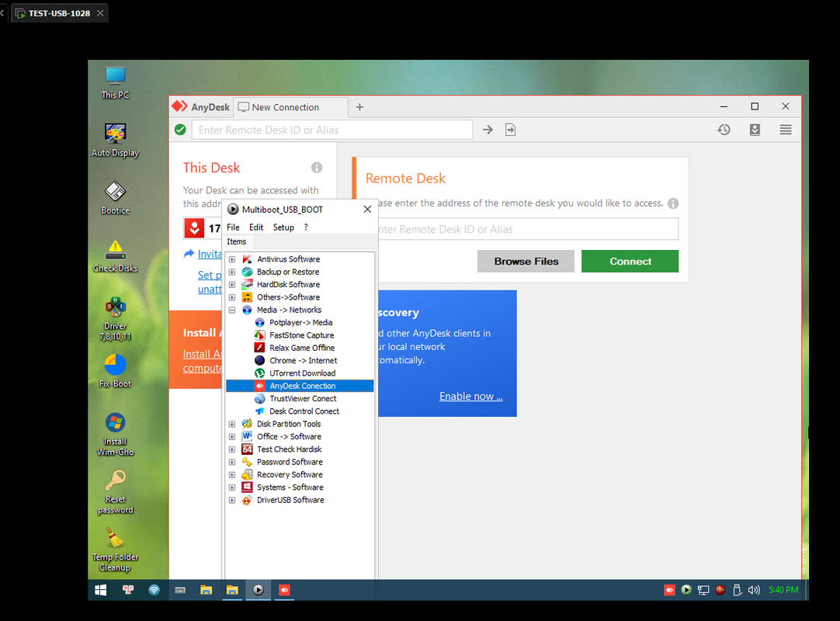Click Windows Start button
Viewport: 840px width, 621px height.
click(x=100, y=590)
